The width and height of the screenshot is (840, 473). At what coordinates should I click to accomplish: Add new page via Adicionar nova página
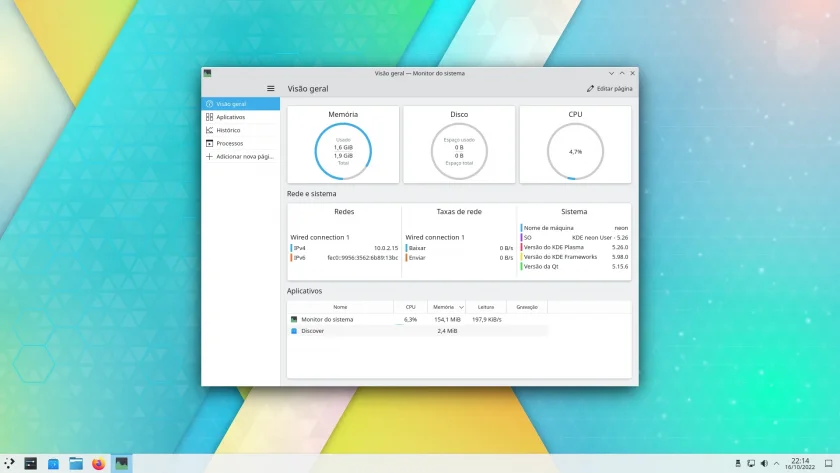point(241,156)
